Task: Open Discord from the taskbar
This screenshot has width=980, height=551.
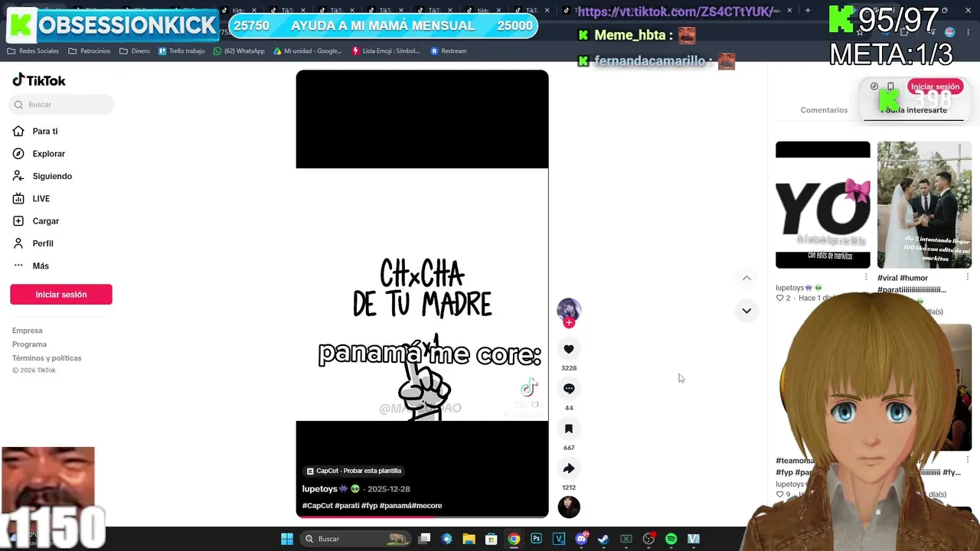Action: click(x=581, y=539)
